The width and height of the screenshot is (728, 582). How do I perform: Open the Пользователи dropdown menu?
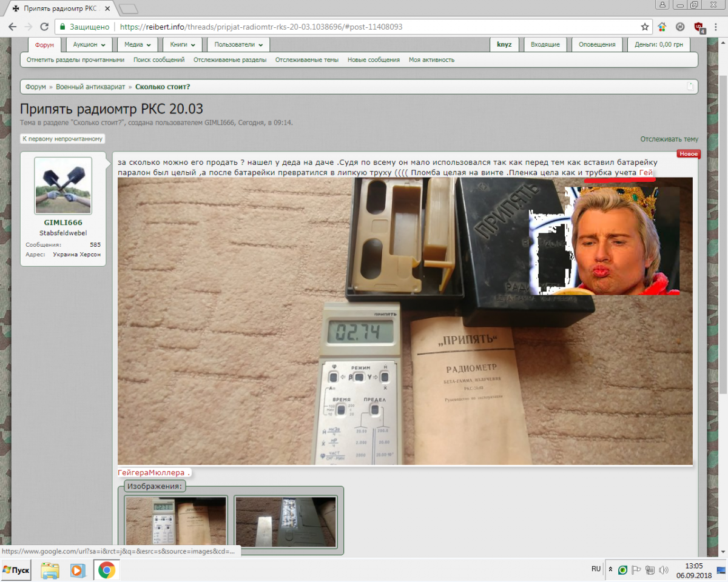238,44
